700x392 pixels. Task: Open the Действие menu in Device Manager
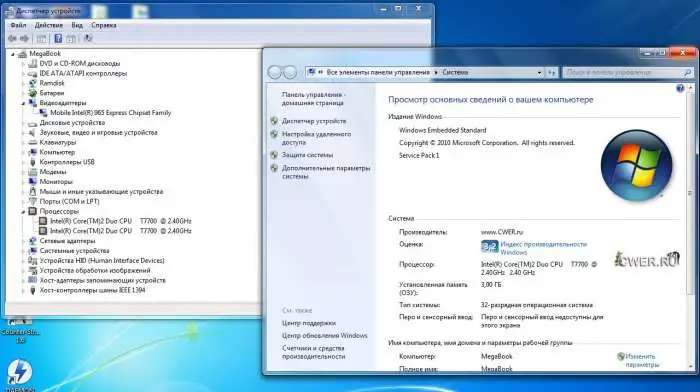click(49, 25)
